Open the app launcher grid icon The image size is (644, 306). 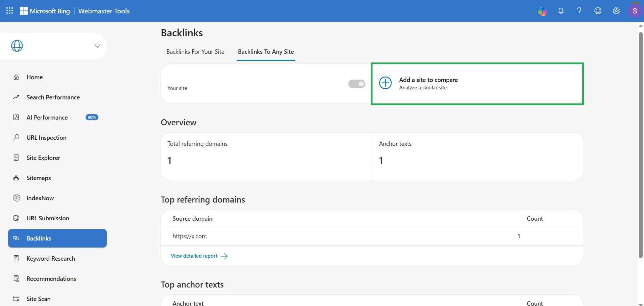tap(9, 11)
